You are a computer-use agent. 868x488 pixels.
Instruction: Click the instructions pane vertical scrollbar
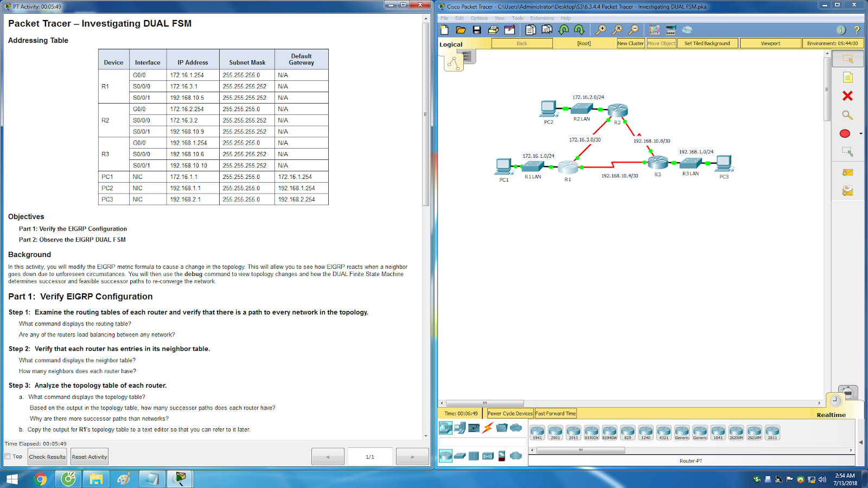pyautogui.click(x=426, y=114)
